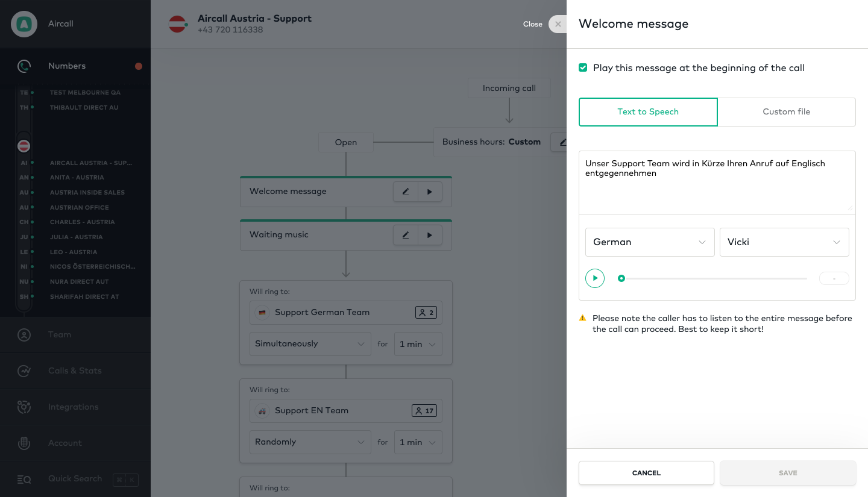Switch to the Text to Speech tab

pos(648,112)
